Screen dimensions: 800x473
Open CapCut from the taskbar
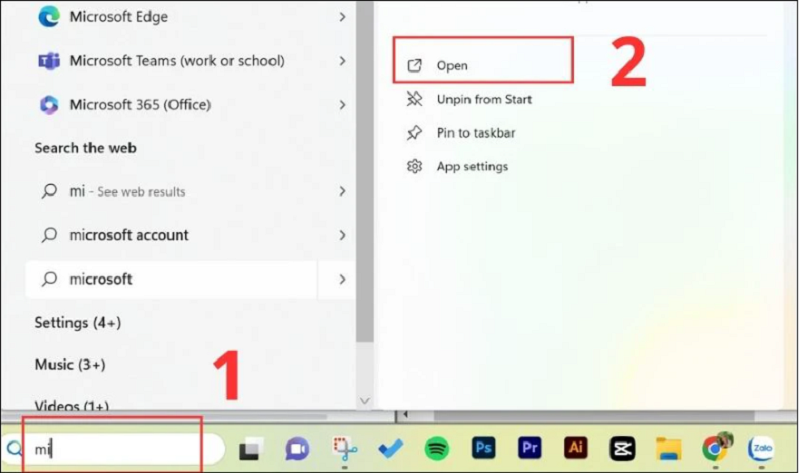621,448
